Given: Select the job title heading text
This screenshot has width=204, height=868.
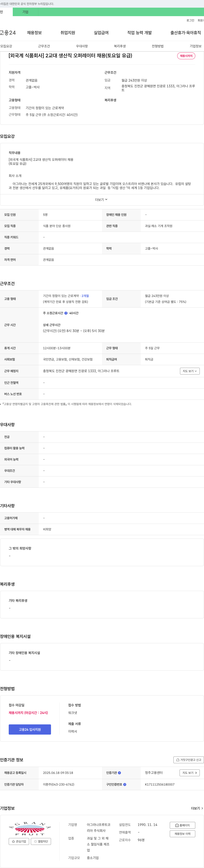Looking at the screenshot, I should click(70, 56).
